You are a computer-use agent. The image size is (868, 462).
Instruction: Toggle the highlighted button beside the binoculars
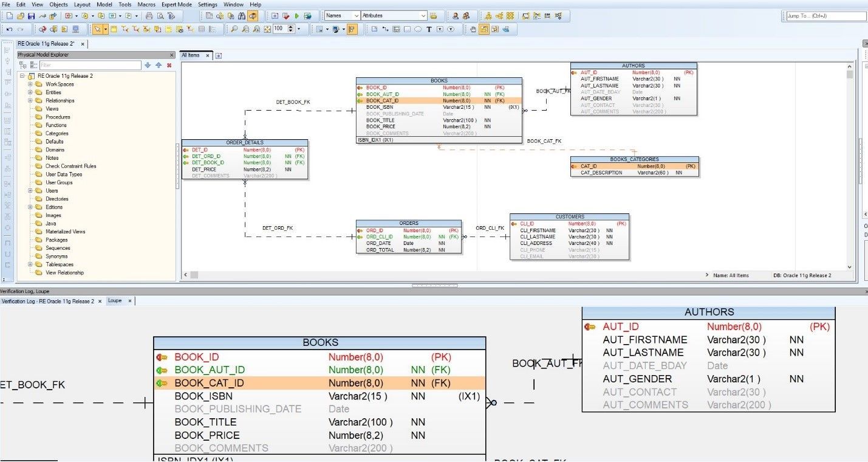(x=253, y=16)
